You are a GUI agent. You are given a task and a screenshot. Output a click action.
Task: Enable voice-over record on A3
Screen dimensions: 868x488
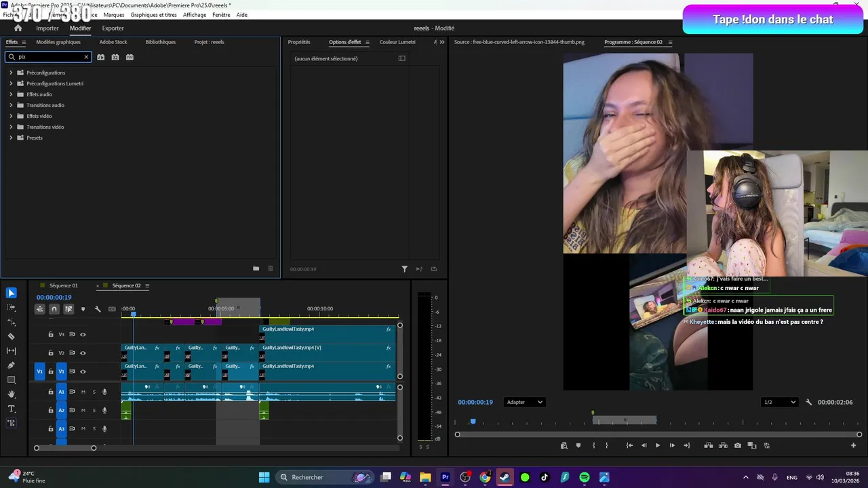coord(104,428)
